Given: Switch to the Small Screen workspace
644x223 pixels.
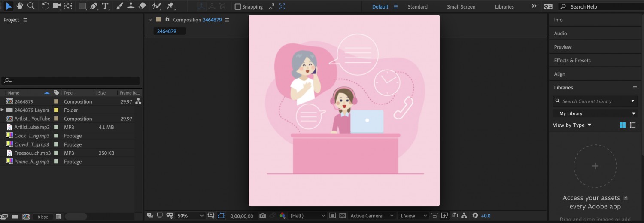Looking at the screenshot, I should tap(461, 7).
